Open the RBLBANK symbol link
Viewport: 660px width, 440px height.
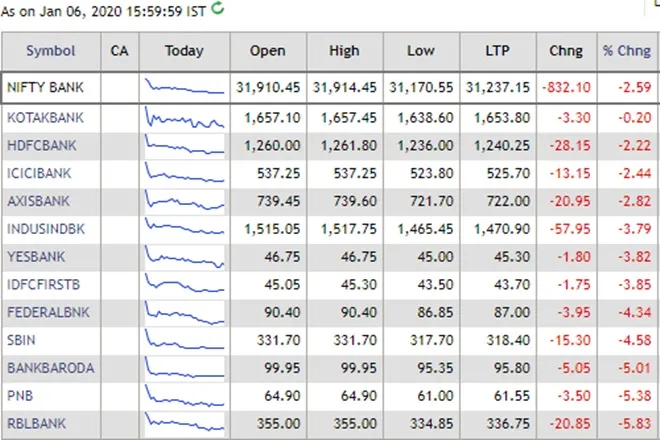(37, 423)
